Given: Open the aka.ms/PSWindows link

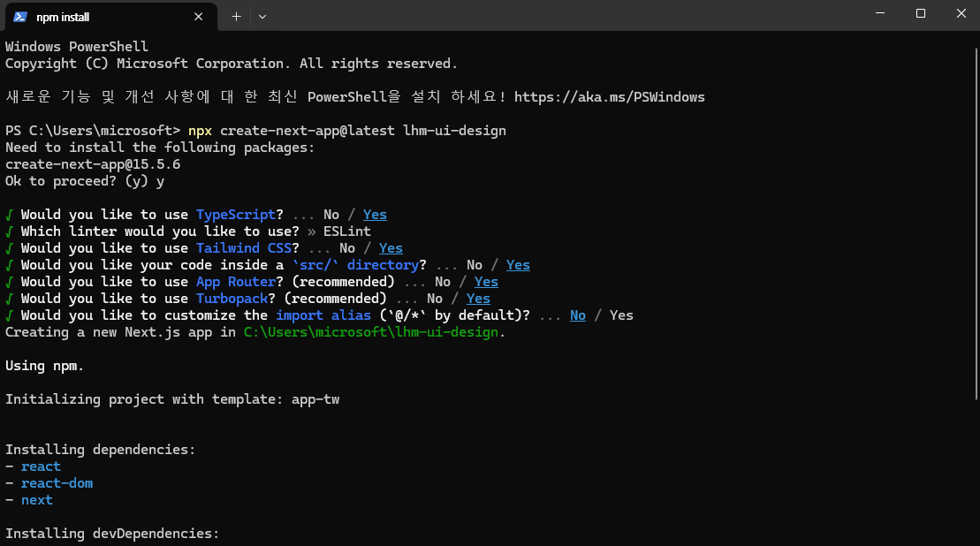Looking at the screenshot, I should point(609,97).
